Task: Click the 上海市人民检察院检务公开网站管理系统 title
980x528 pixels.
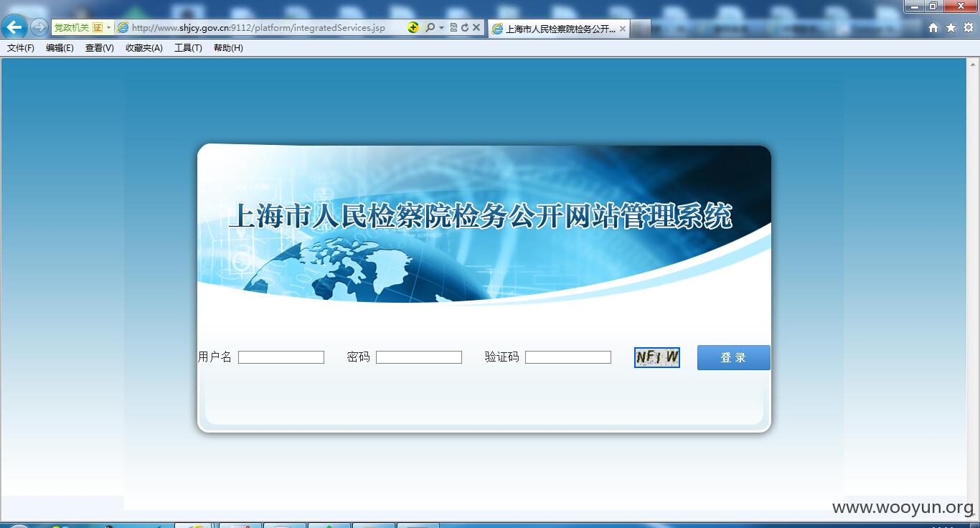Action: pos(480,216)
